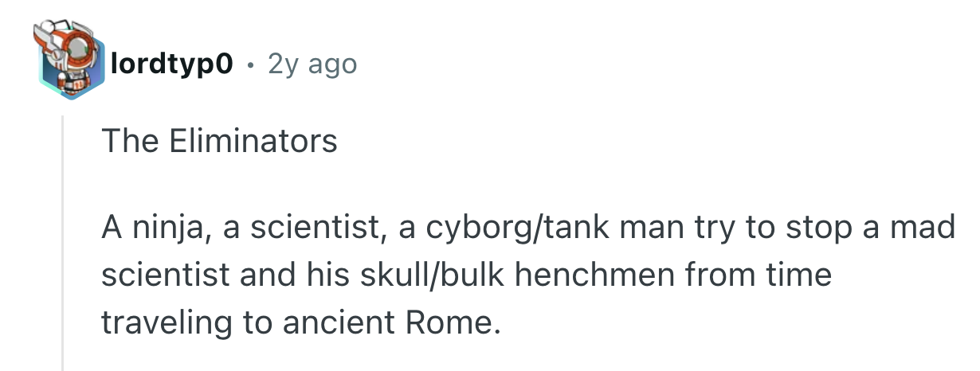Click the '2y ago' comment timestamp

[x=312, y=64]
